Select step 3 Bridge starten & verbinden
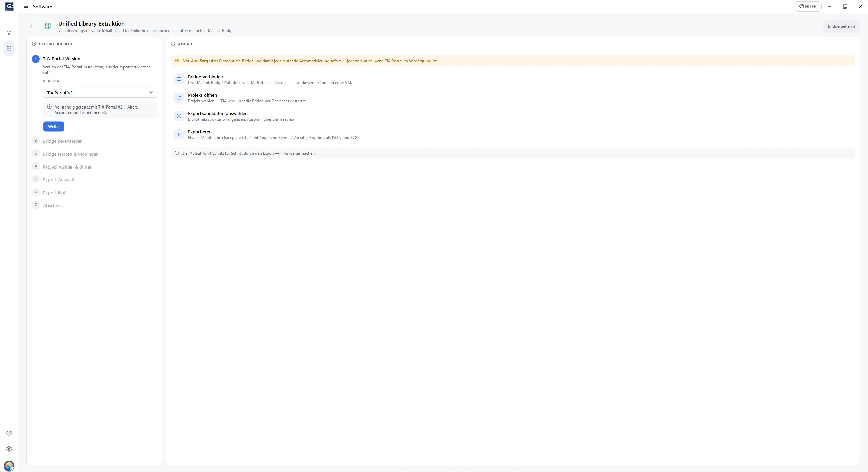The height and width of the screenshot is (472, 868). coord(65,154)
